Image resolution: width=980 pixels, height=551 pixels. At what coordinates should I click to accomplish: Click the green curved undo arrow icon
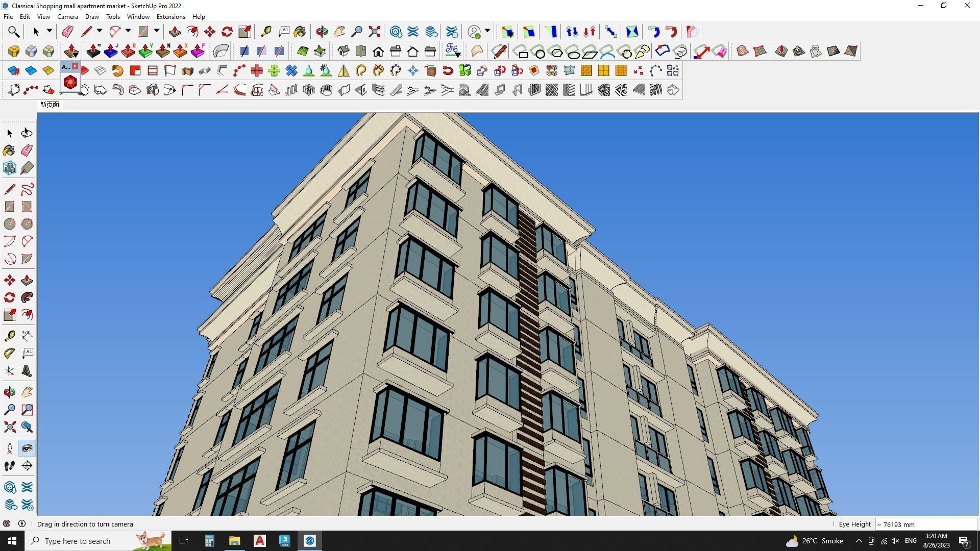click(x=654, y=32)
